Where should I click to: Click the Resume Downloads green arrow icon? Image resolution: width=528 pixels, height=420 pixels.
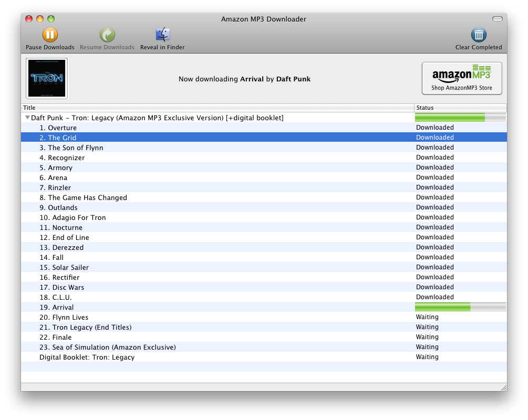click(x=107, y=35)
